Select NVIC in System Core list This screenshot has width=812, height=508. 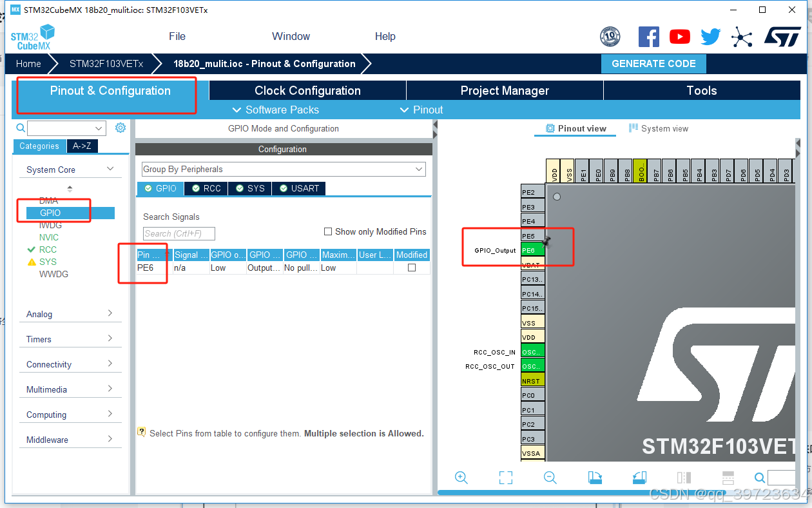[49, 237]
